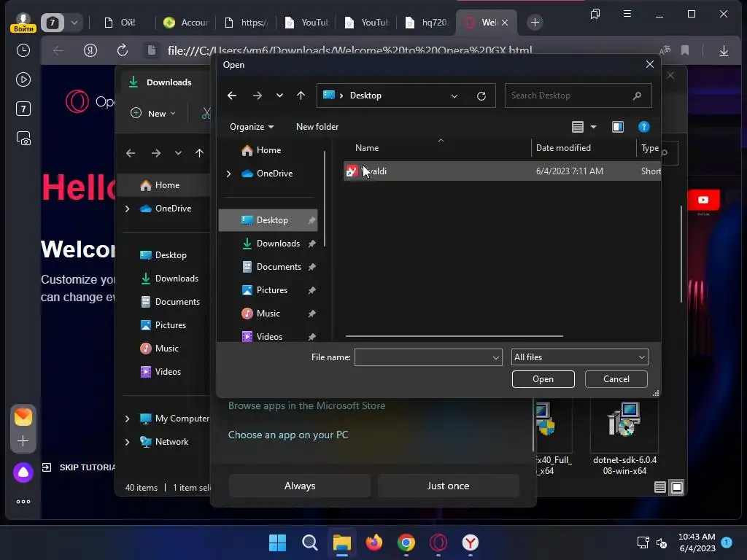Click the Cancel button

[616, 379]
